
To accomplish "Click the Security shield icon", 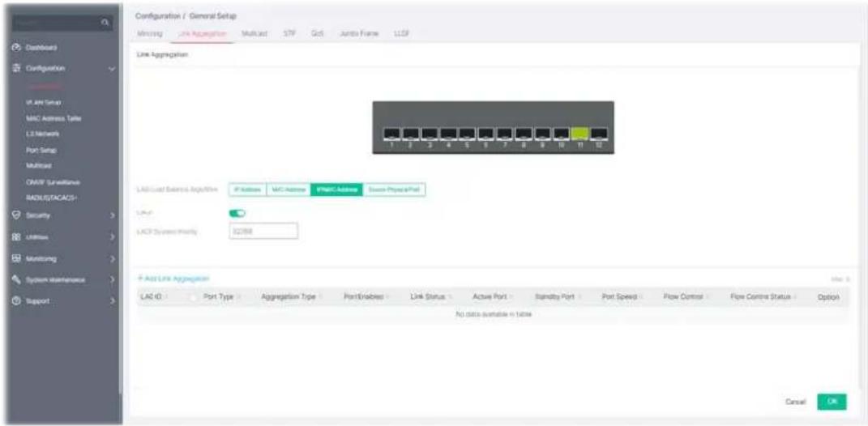I will pyautogui.click(x=16, y=215).
